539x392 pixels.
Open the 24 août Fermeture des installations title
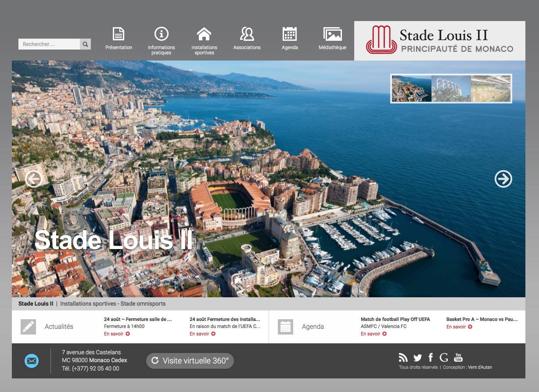225,319
